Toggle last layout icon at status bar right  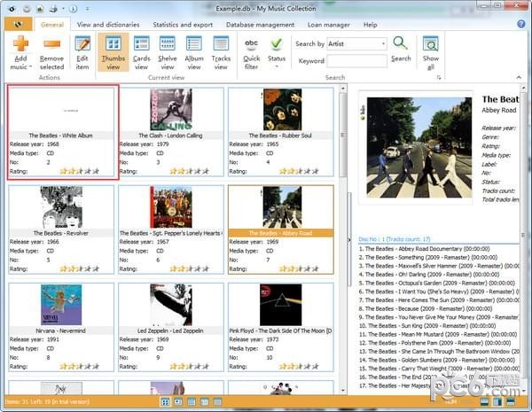tap(511, 401)
